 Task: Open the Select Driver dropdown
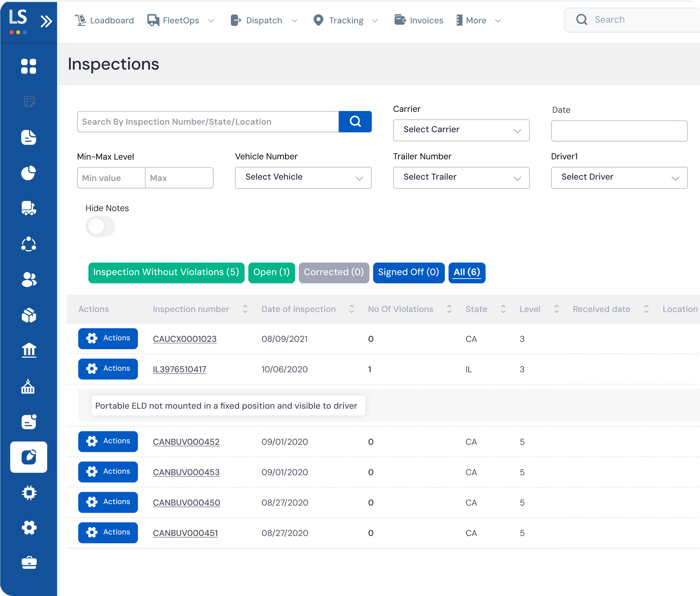[619, 178]
